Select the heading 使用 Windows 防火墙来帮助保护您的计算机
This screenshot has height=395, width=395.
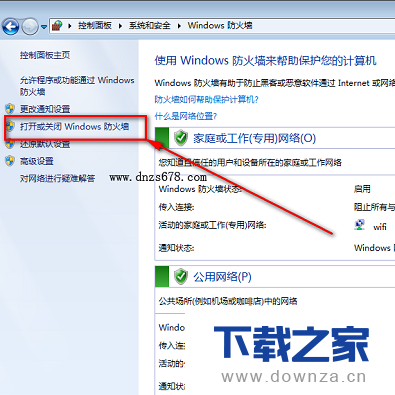[x=266, y=60]
